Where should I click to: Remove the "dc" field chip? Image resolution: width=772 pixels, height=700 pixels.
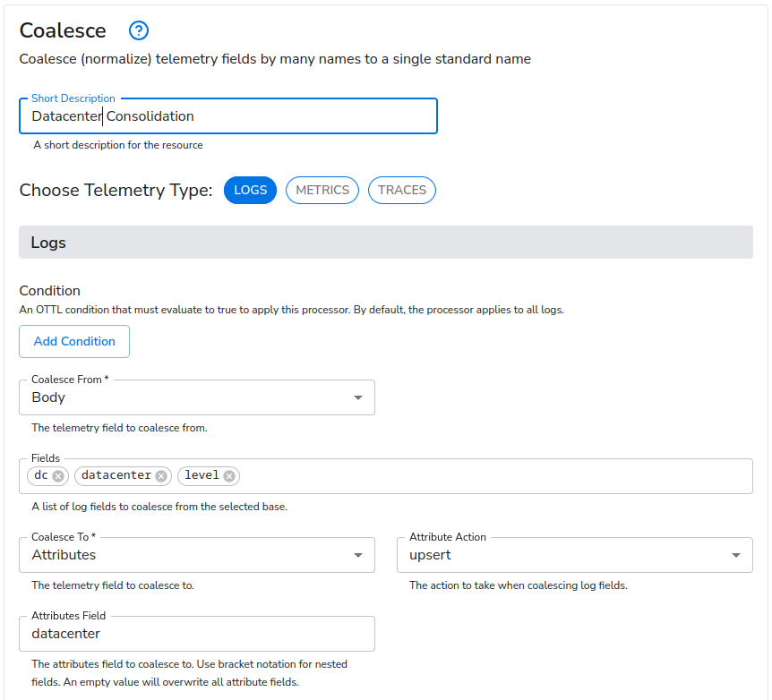click(59, 475)
